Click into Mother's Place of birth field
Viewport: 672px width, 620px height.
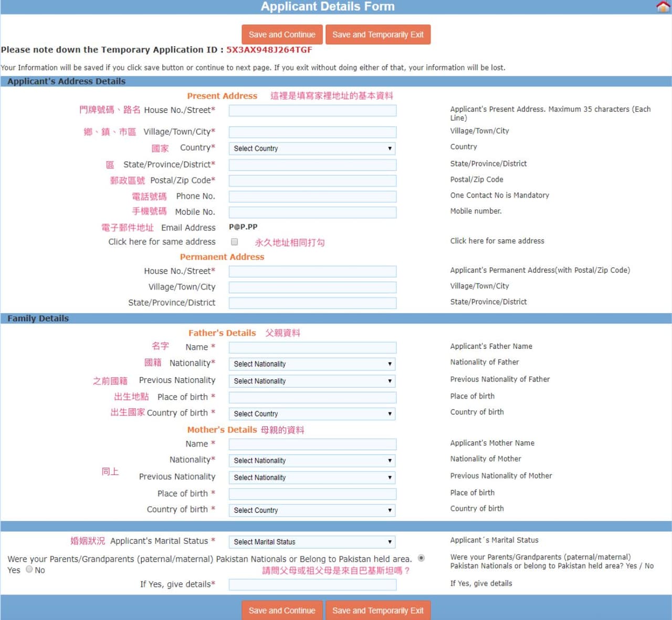click(312, 494)
